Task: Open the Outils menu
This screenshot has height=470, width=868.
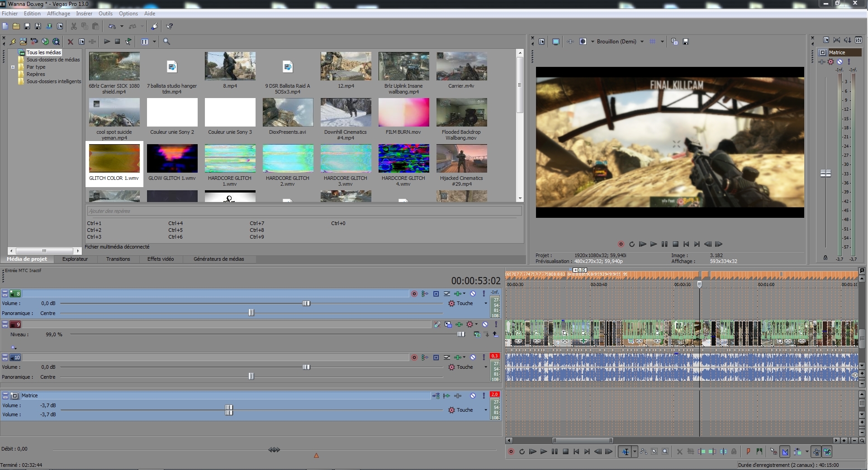Action: [x=105, y=14]
